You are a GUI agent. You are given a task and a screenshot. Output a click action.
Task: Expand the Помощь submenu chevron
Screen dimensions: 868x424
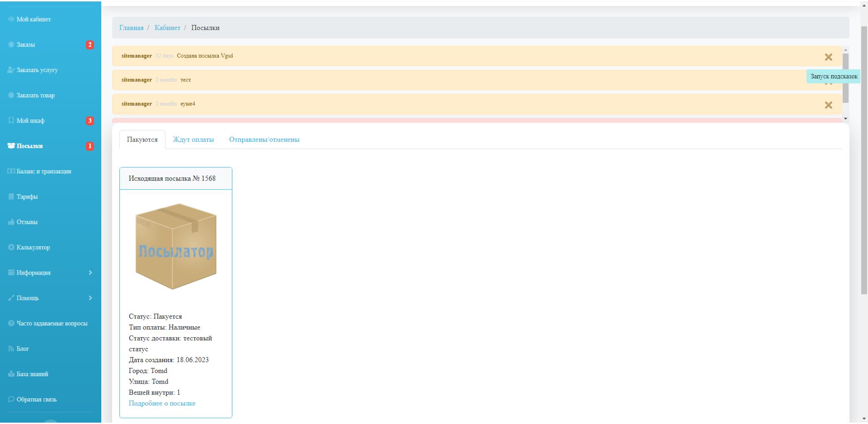(90, 298)
